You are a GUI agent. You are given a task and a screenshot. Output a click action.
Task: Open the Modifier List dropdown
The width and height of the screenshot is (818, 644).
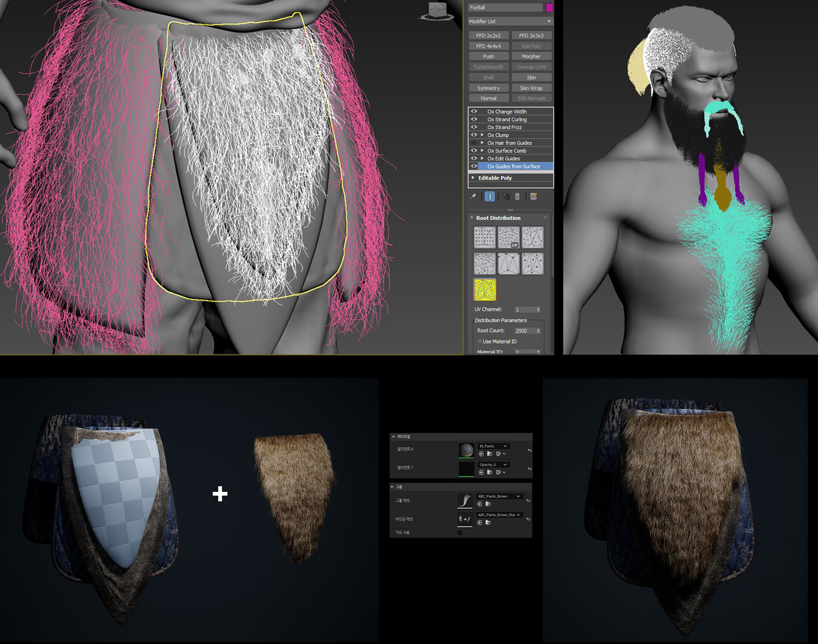coord(510,21)
